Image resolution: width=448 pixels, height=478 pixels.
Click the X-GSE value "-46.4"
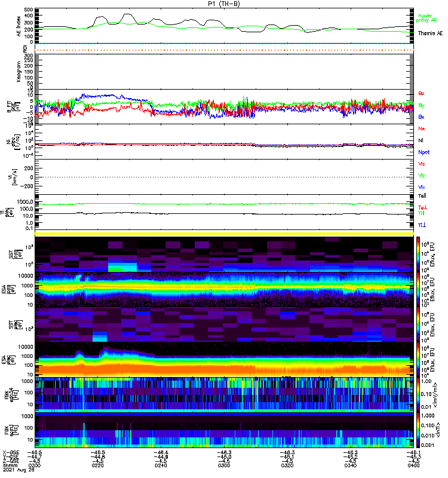click(161, 452)
